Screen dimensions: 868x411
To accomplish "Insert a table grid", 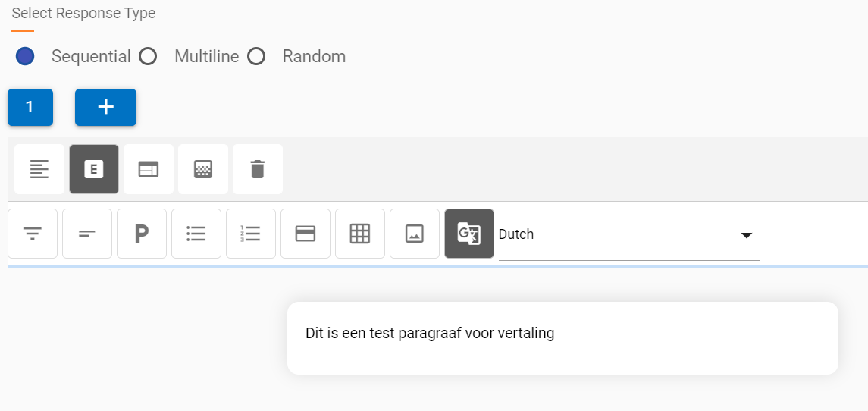I will [x=360, y=234].
